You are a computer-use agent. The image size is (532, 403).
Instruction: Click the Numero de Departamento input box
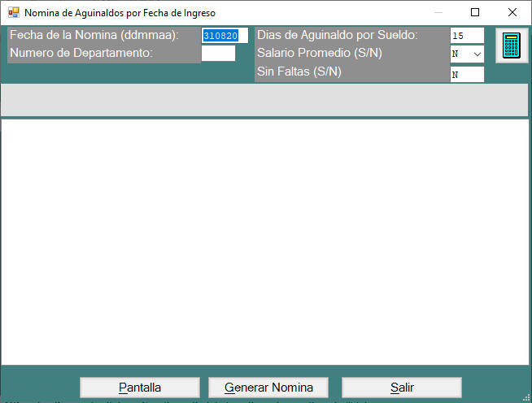(x=218, y=54)
